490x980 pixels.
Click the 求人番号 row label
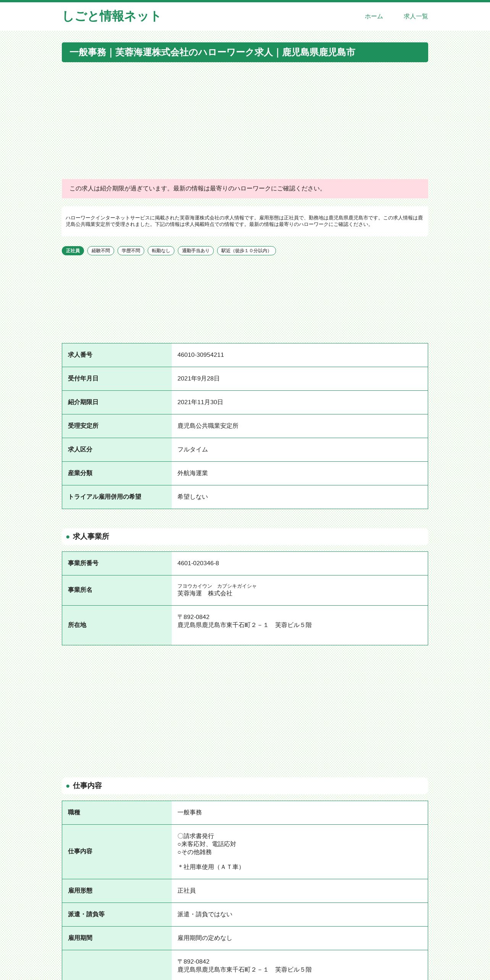tap(80, 355)
